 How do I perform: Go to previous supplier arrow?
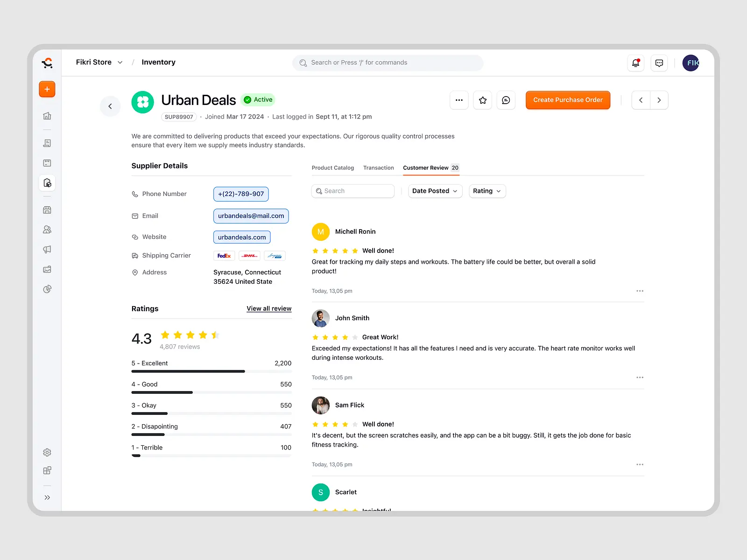(641, 100)
